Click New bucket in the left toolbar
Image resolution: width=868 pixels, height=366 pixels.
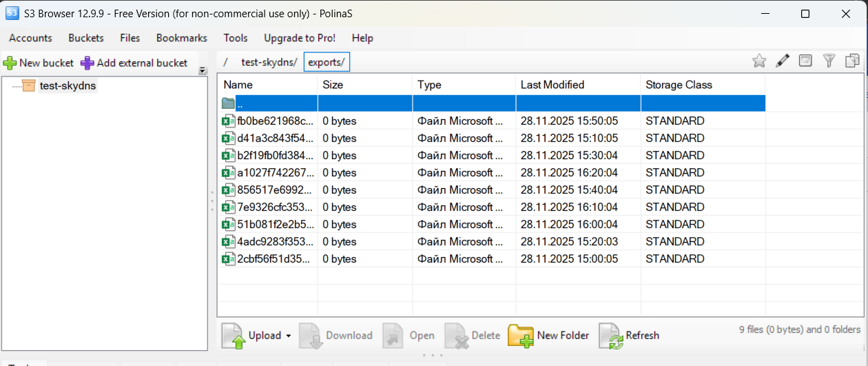39,63
